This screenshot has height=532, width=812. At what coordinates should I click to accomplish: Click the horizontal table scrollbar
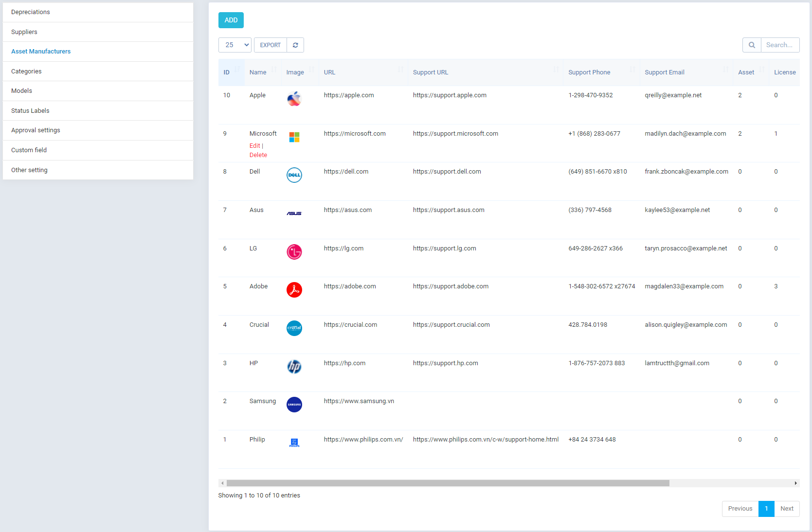448,483
